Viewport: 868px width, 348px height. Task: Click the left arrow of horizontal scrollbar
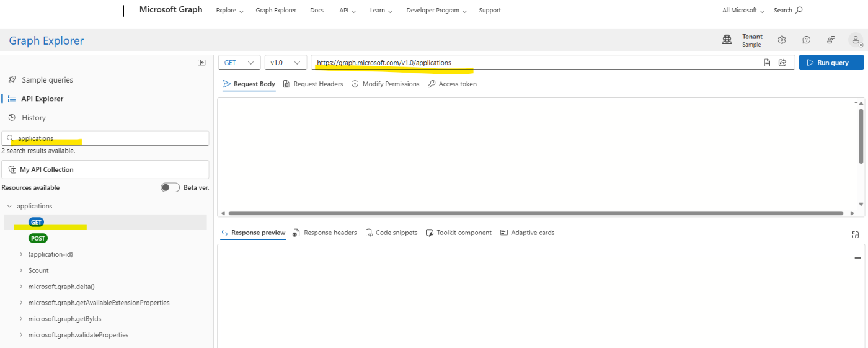coord(223,213)
